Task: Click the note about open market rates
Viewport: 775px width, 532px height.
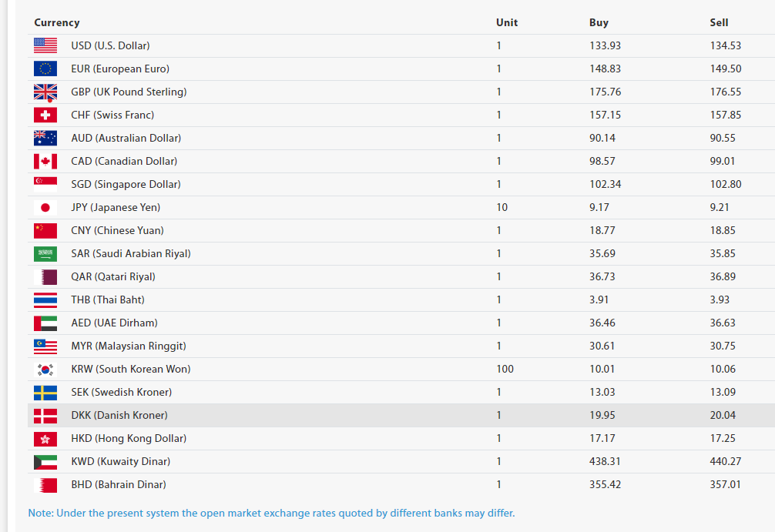Action: click(271, 513)
